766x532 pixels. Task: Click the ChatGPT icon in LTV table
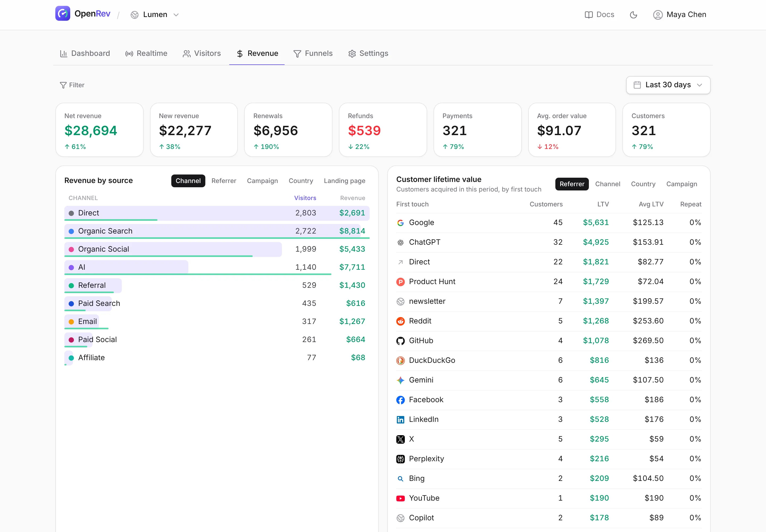pos(400,242)
